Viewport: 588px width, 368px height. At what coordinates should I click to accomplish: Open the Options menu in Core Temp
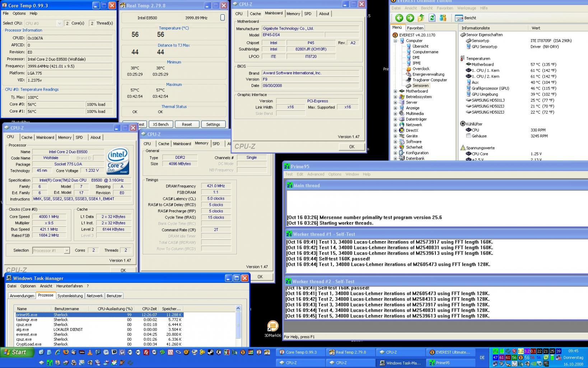[x=19, y=13]
